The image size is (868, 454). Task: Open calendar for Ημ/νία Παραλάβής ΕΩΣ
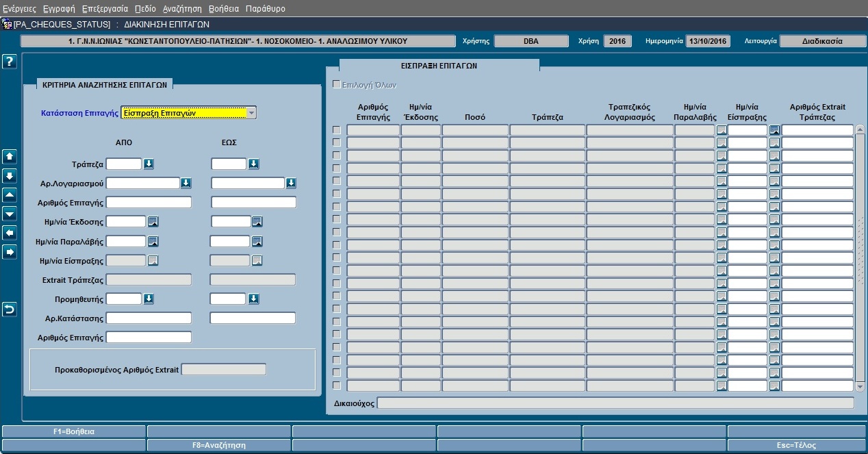pyautogui.click(x=257, y=241)
